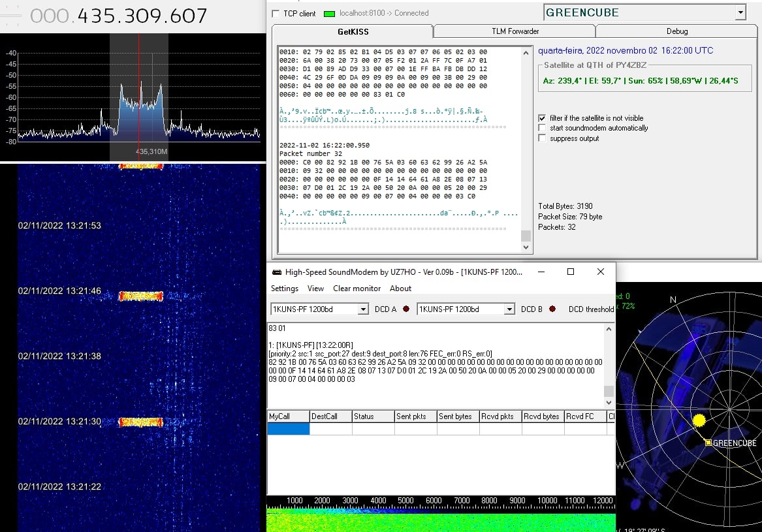Uncheck filter if satellite is not visible
The width and height of the screenshot is (762, 532).
[542, 118]
